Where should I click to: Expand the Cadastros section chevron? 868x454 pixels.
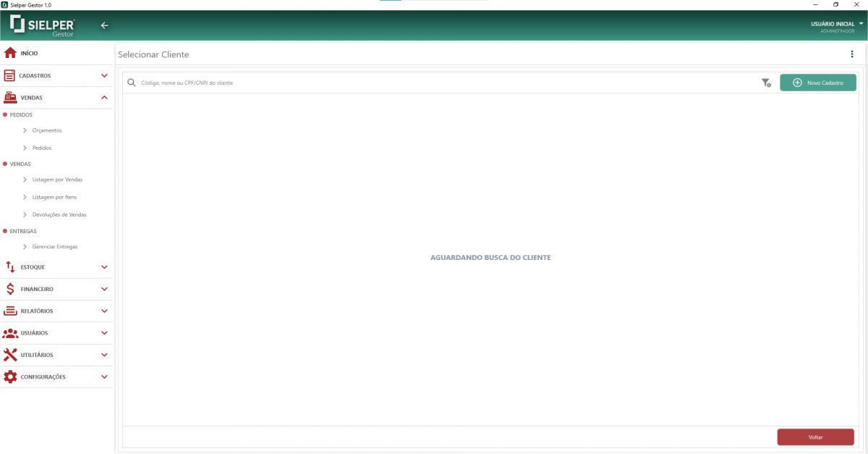coord(104,75)
